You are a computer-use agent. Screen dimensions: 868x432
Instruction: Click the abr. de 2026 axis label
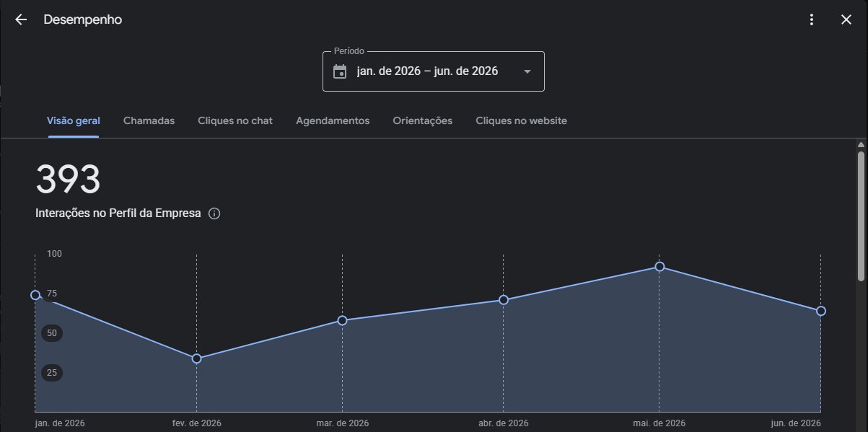tap(504, 423)
